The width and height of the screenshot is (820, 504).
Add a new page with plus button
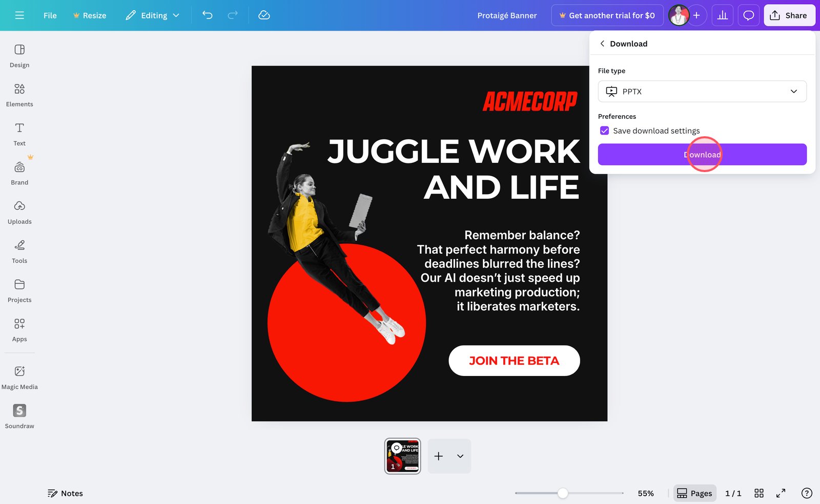coord(439,456)
